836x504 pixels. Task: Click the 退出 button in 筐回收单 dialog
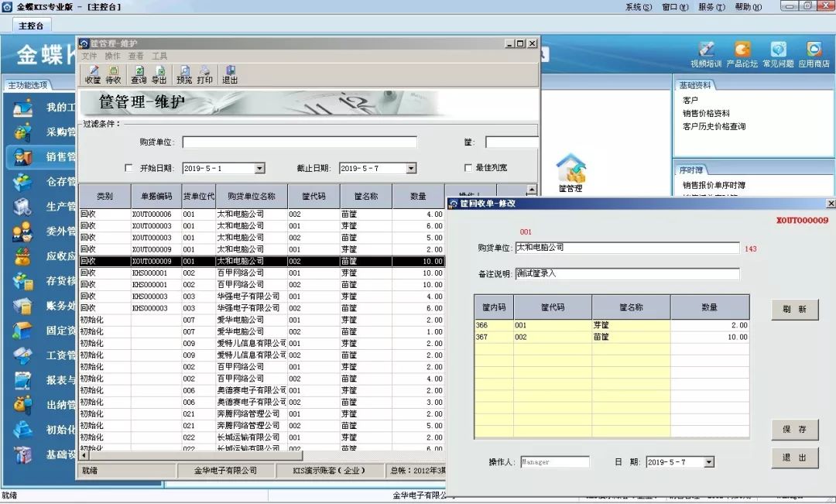coord(794,458)
